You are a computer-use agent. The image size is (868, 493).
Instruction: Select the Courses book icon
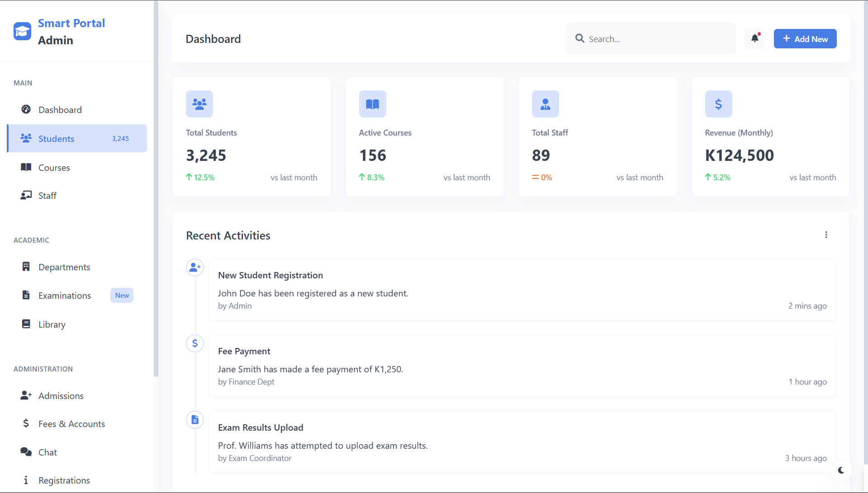pyautogui.click(x=26, y=167)
